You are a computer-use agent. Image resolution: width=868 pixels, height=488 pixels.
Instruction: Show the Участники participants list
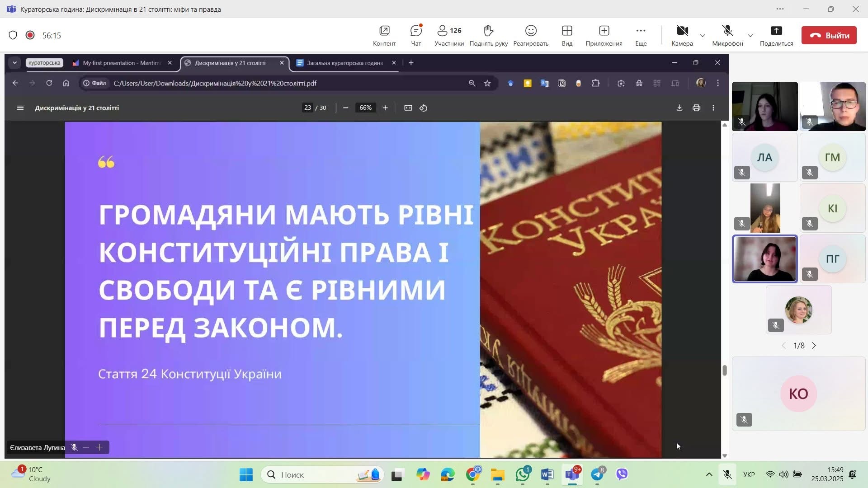[x=448, y=35]
